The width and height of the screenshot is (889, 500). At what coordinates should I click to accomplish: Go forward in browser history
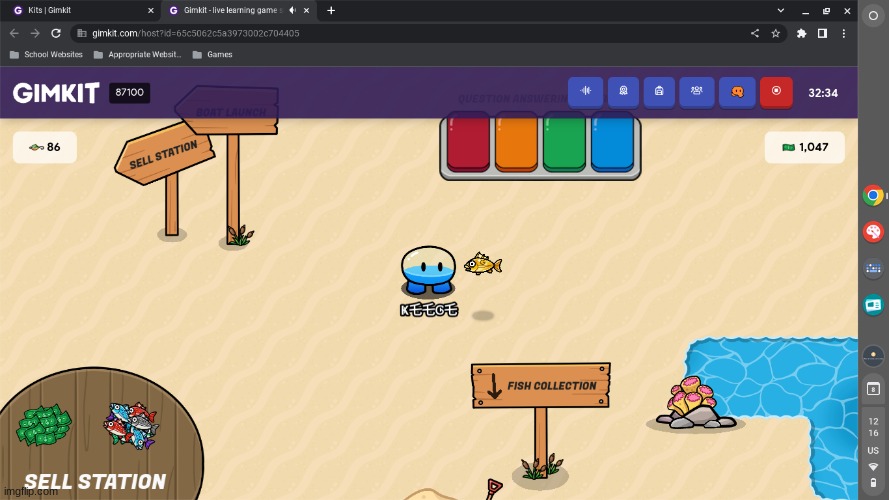[x=35, y=33]
